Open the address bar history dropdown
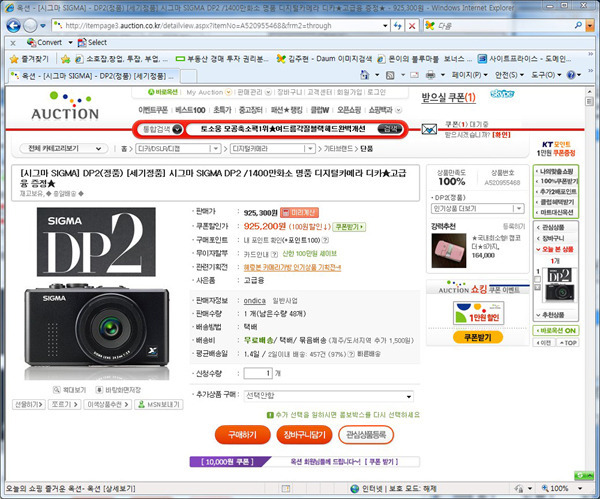The image size is (600, 499). click(x=385, y=26)
